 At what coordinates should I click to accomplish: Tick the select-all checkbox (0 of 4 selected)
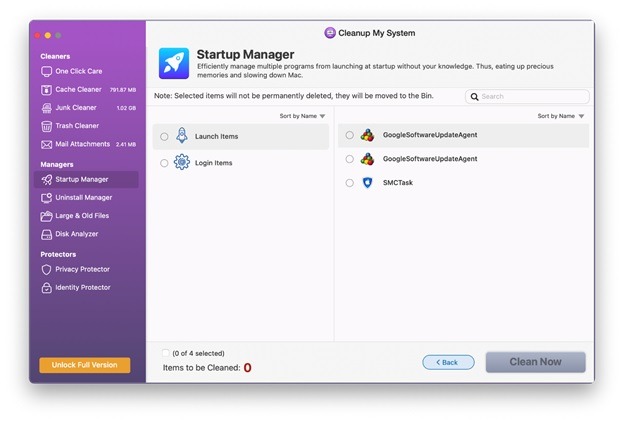click(x=166, y=353)
